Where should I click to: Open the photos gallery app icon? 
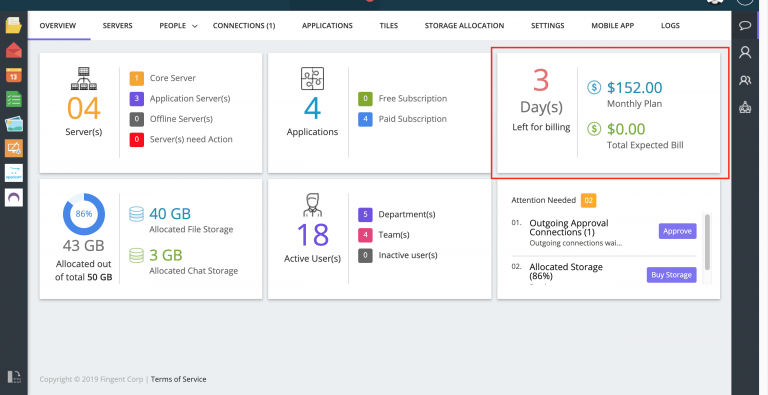tap(14, 124)
